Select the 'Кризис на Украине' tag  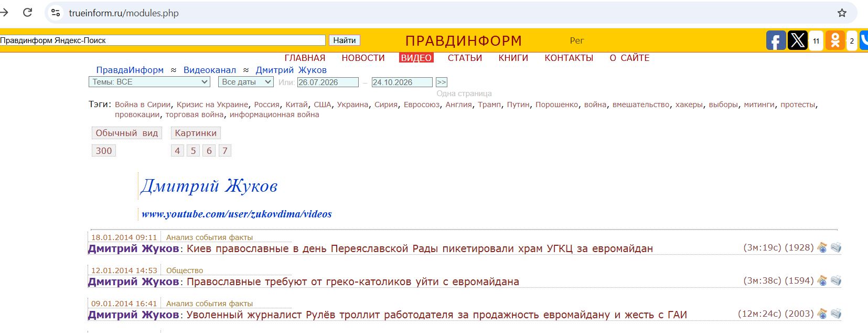coord(212,105)
